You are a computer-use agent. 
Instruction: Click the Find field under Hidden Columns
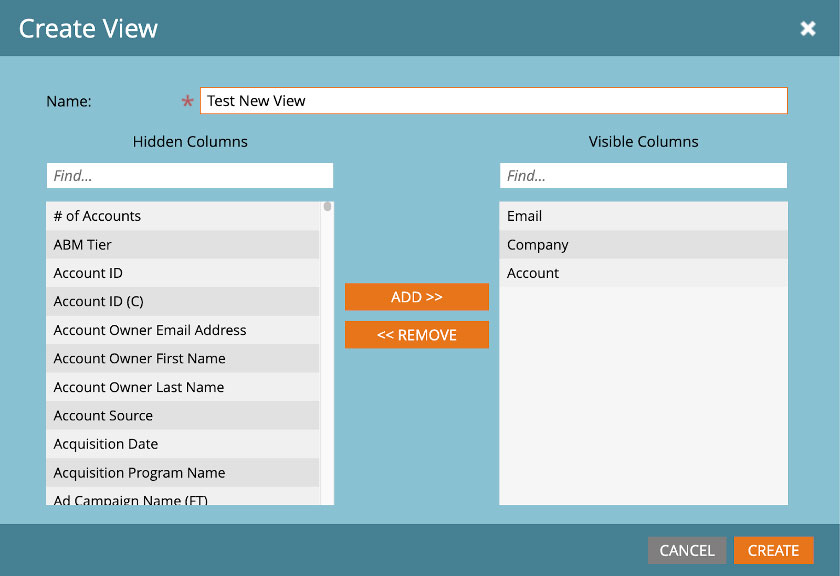(x=190, y=175)
